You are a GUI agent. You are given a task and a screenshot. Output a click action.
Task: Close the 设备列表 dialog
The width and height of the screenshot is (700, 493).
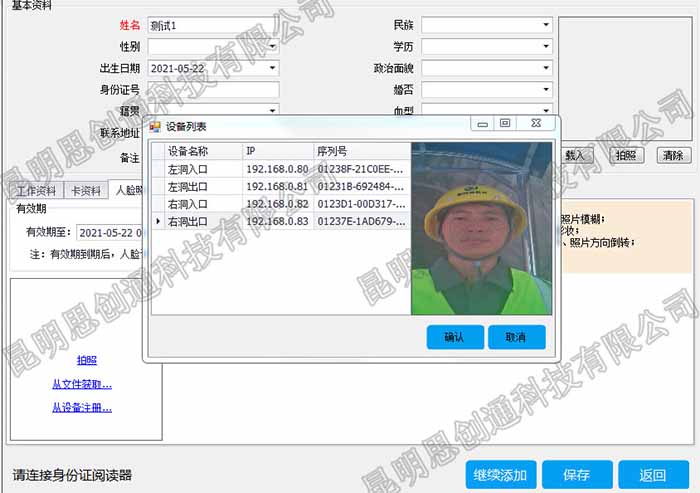537,124
